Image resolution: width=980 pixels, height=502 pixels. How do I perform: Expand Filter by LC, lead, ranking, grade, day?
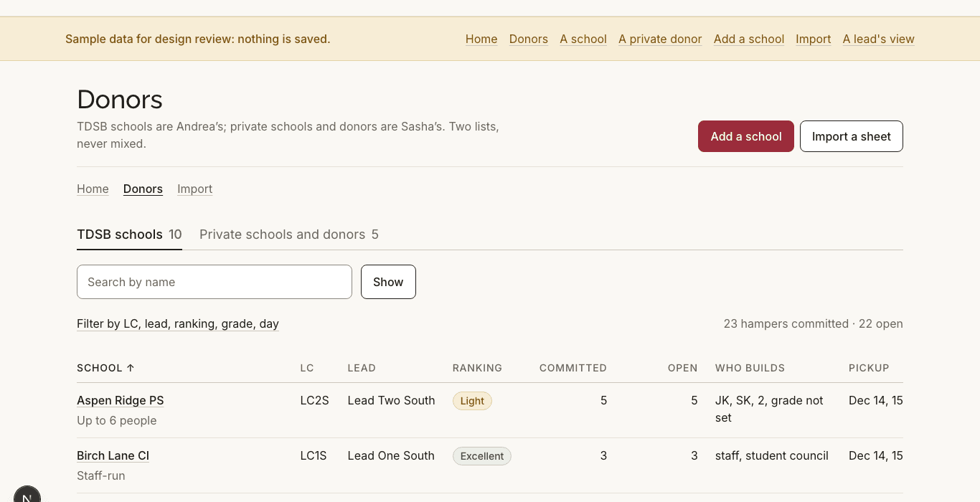tap(178, 323)
